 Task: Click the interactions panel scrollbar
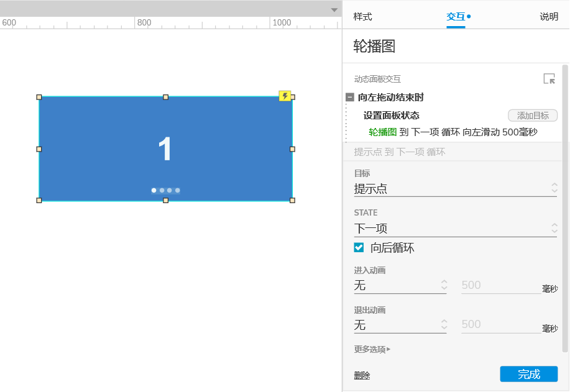tap(564, 208)
